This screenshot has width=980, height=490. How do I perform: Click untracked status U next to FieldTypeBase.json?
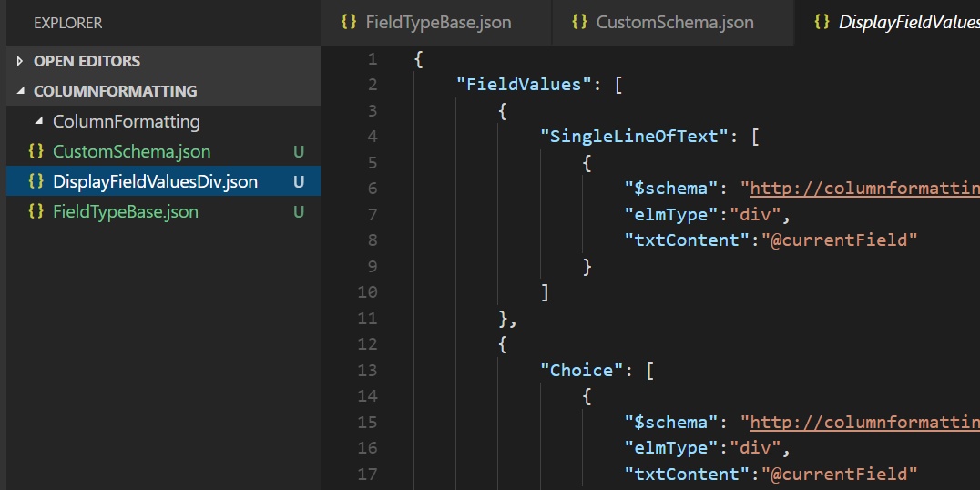299,212
